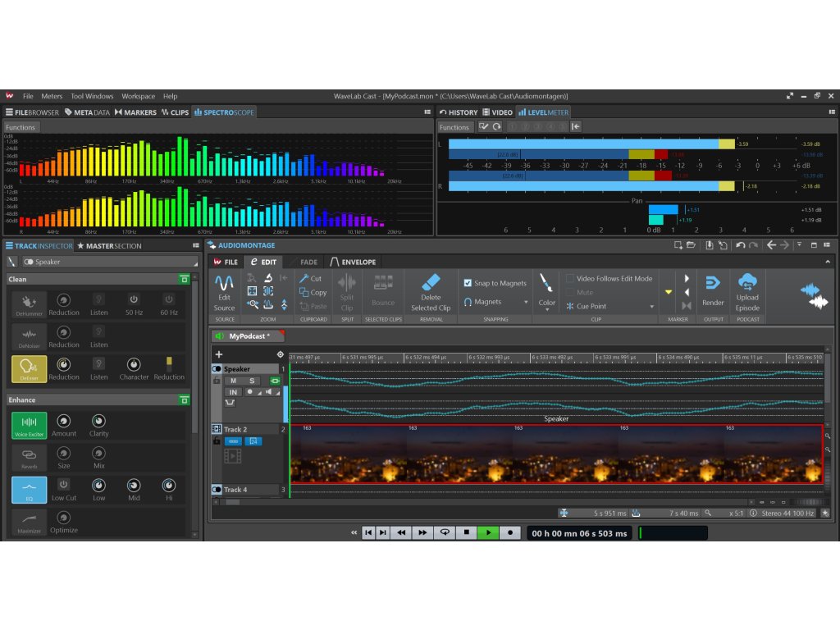Click the Edit Source waveform icon
The image size is (840, 630).
[224, 282]
